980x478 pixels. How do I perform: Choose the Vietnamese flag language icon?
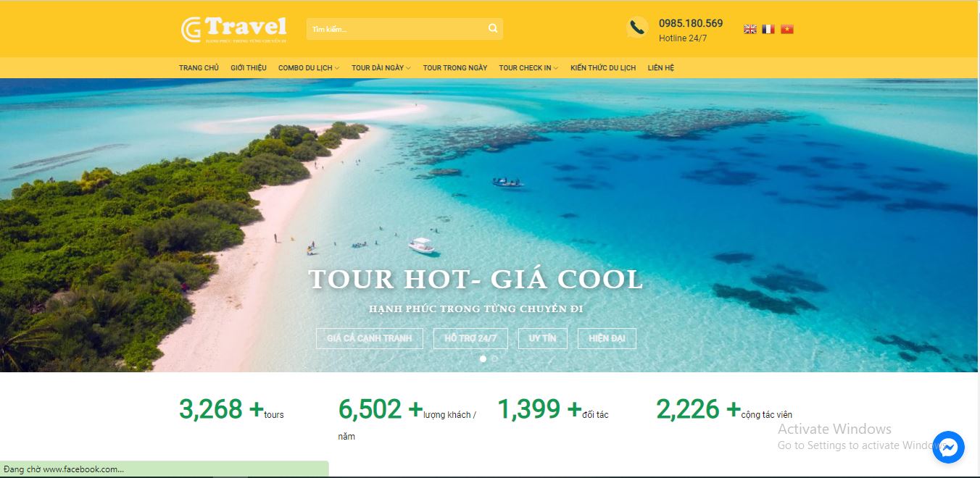[787, 29]
